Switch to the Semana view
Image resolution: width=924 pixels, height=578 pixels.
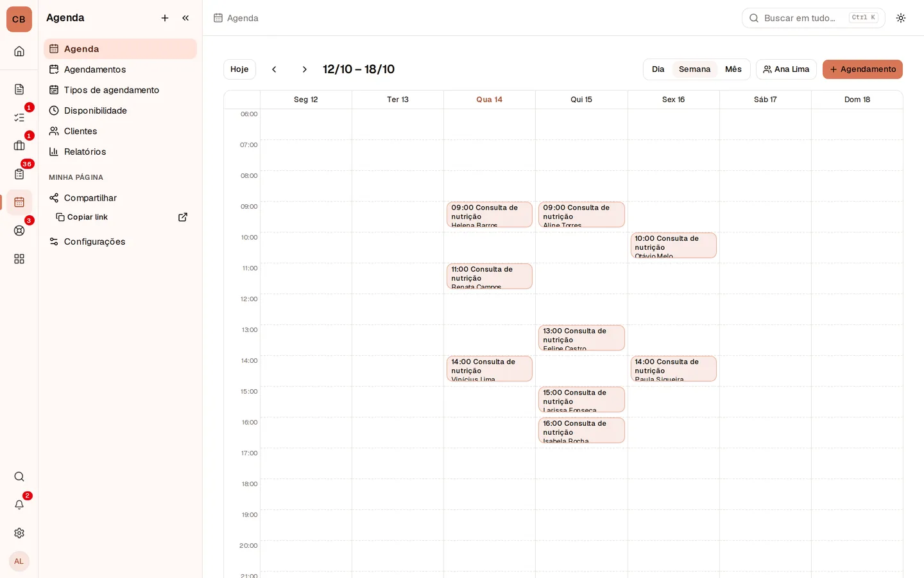pos(694,69)
